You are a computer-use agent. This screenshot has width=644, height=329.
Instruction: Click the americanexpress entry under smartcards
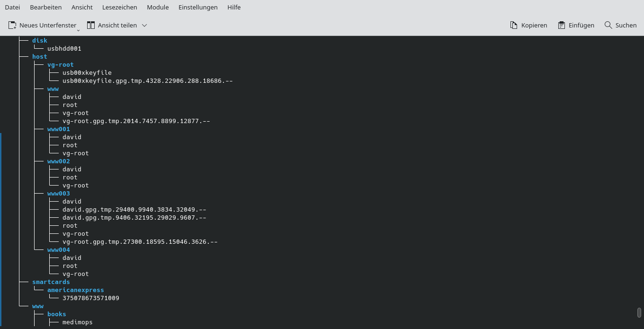point(76,290)
